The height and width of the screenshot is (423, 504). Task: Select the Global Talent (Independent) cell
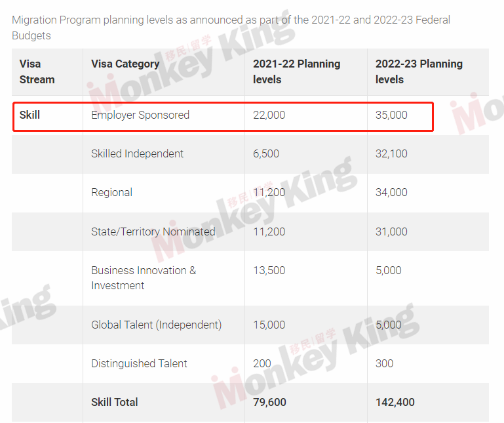156,325
